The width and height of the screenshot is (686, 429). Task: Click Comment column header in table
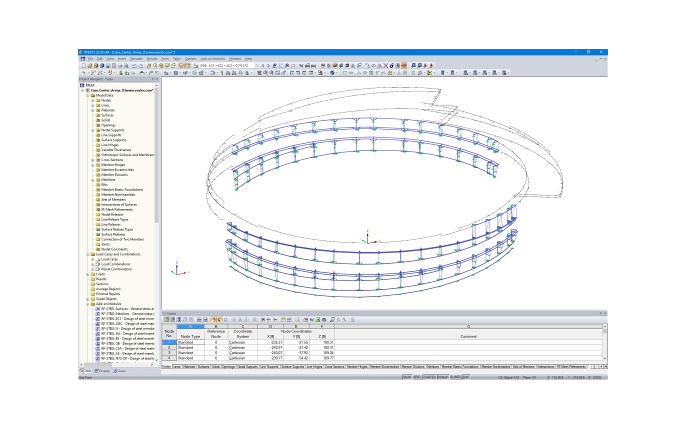point(469,336)
